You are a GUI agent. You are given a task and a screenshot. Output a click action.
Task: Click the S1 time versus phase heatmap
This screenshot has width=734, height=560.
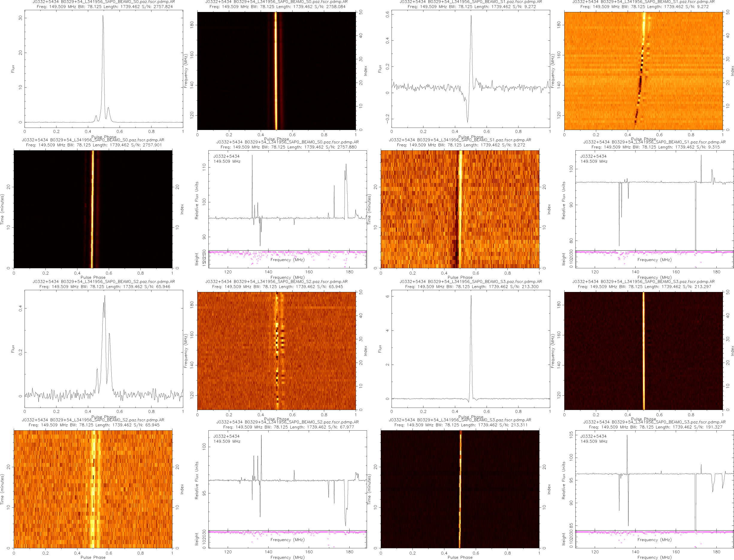click(x=460, y=209)
